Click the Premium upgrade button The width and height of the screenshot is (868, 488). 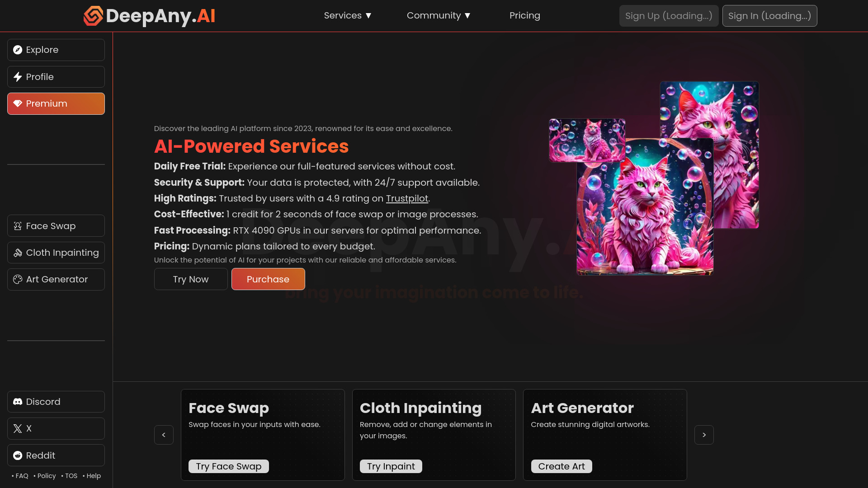(x=56, y=103)
